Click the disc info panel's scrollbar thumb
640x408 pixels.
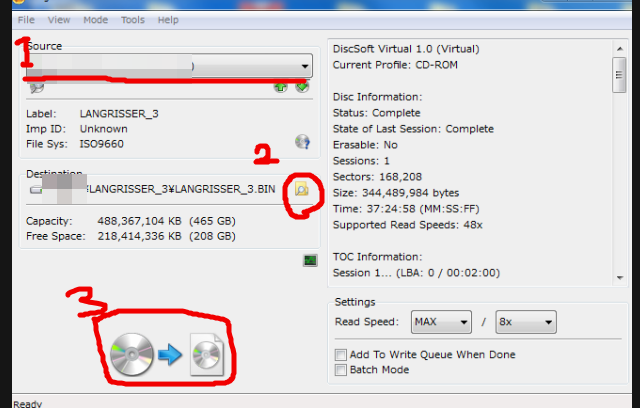tap(619, 75)
